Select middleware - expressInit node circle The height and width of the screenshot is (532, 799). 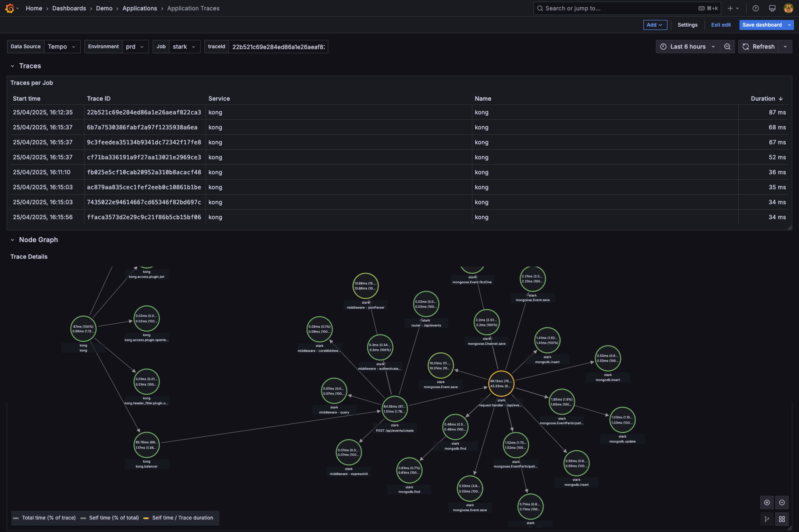(349, 452)
